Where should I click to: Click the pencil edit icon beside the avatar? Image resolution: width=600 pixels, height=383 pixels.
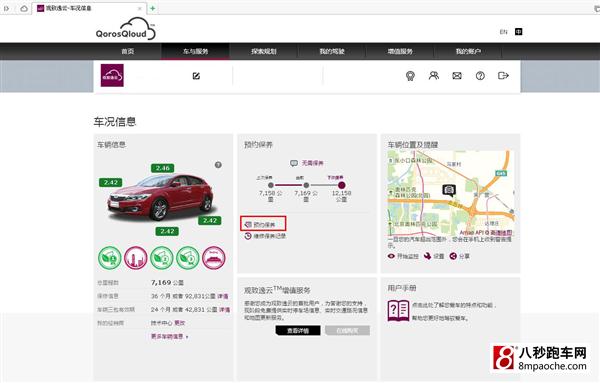[196, 76]
